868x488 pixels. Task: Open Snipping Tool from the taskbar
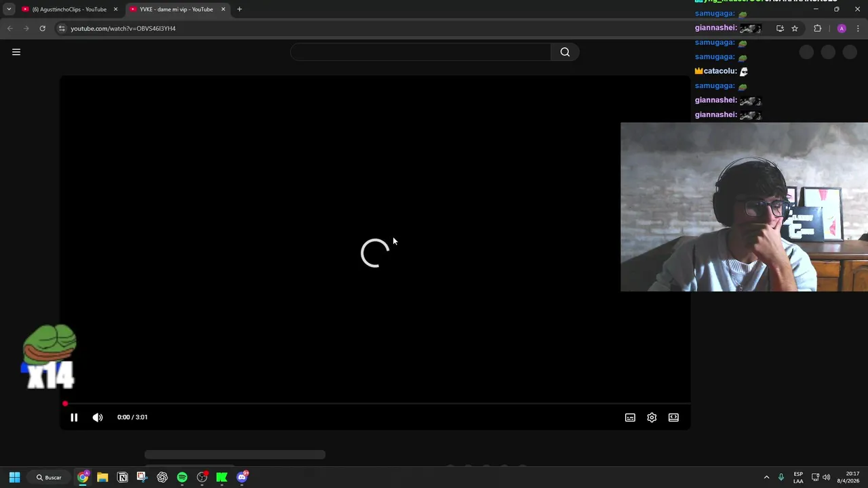[x=142, y=477]
